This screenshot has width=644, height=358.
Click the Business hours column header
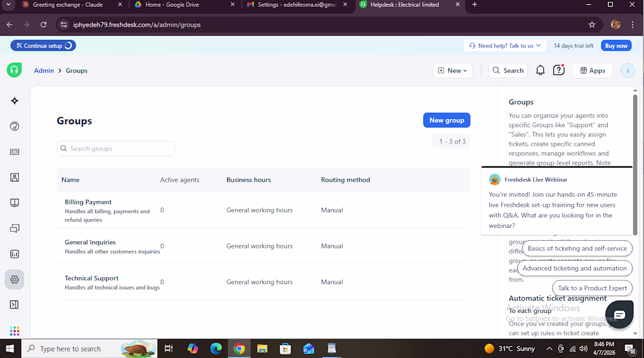pyautogui.click(x=248, y=180)
